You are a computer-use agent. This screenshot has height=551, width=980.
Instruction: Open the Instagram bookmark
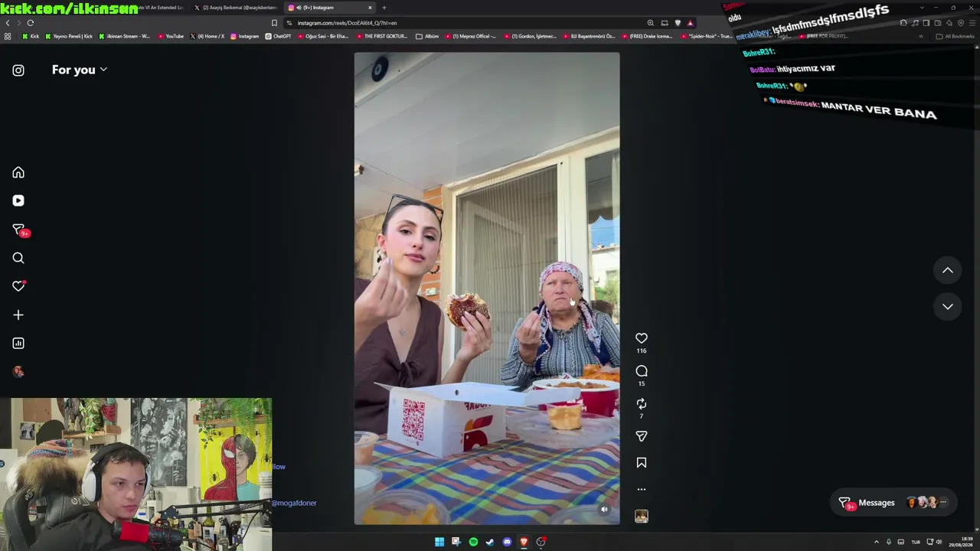point(245,36)
